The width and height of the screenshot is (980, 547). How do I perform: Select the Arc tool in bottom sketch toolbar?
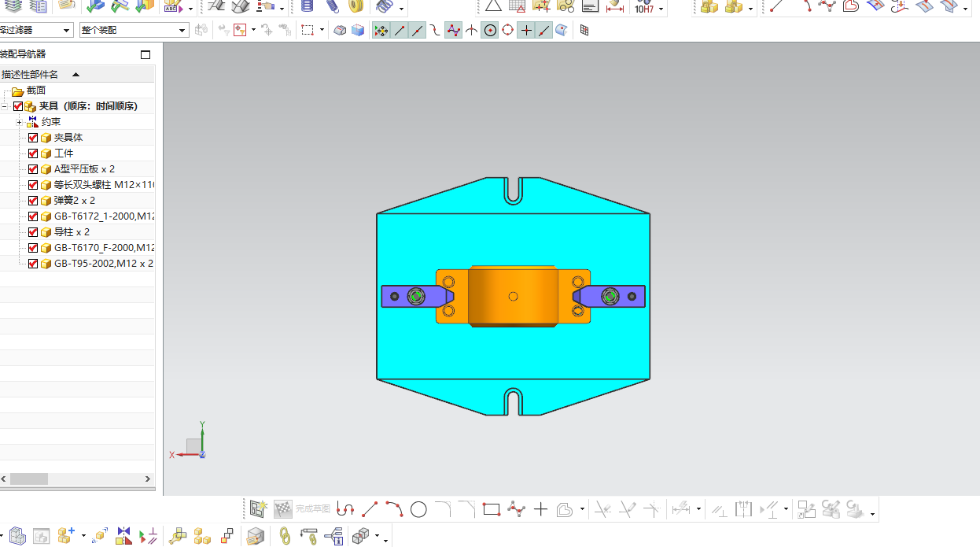(394, 509)
